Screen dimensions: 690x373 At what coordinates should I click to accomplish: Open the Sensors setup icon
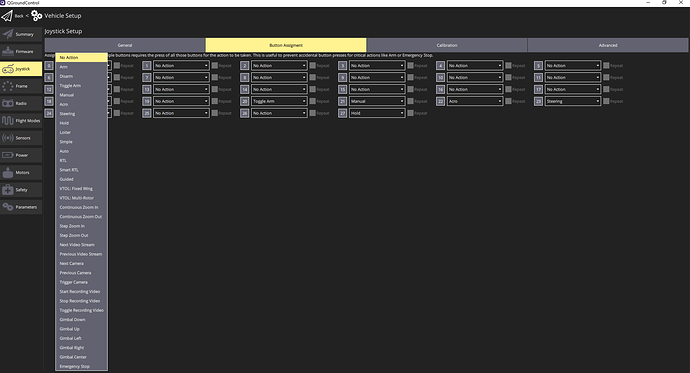point(7,138)
